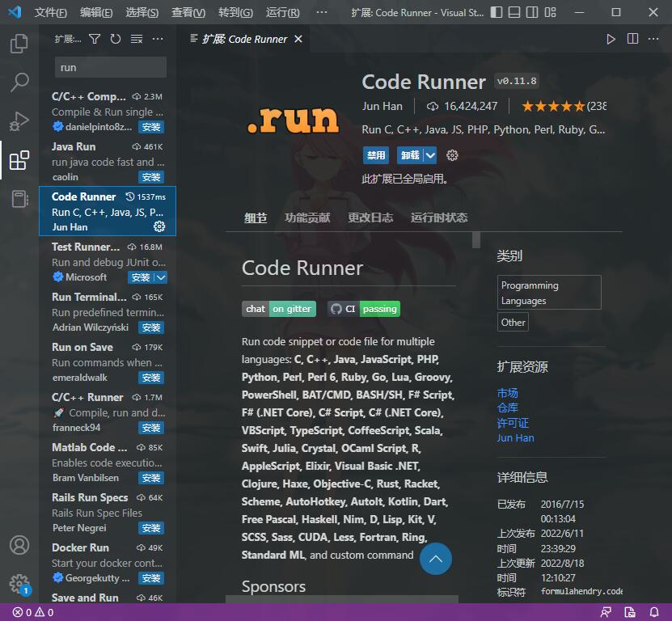The width and height of the screenshot is (672, 621).
Task: Switch to the 细节 tab
Action: (x=256, y=218)
